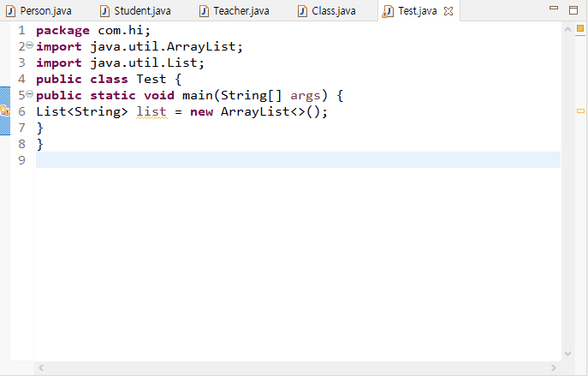588x376 pixels.
Task: Click class name 'Test' on line 4
Action: [151, 79]
